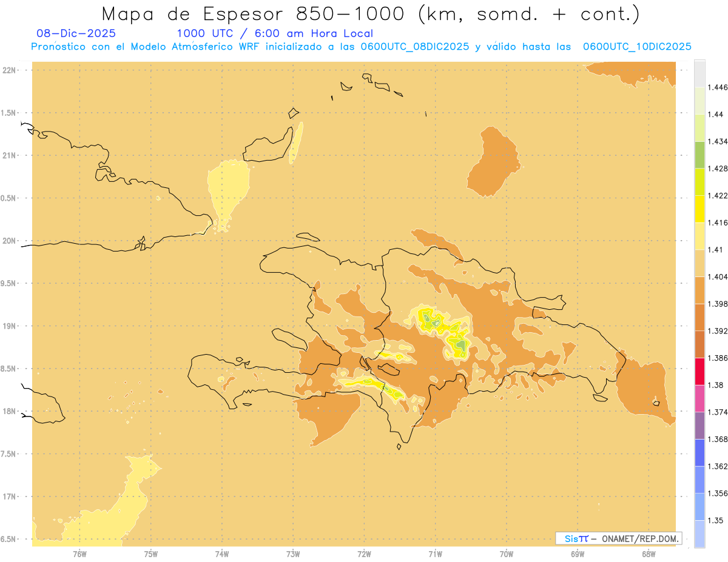Image resolution: width=728 pixels, height=562 pixels.
Task: Click the latitude label "22N"
Action: [9, 70]
